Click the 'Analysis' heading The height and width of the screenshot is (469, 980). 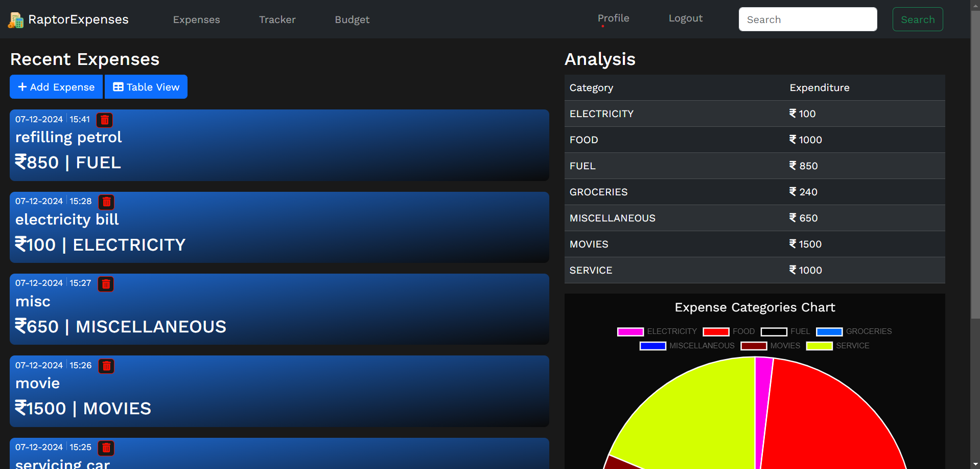click(x=600, y=59)
